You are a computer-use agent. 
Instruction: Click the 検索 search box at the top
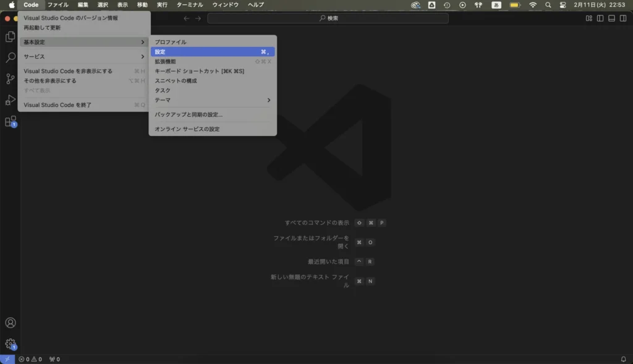pos(328,19)
